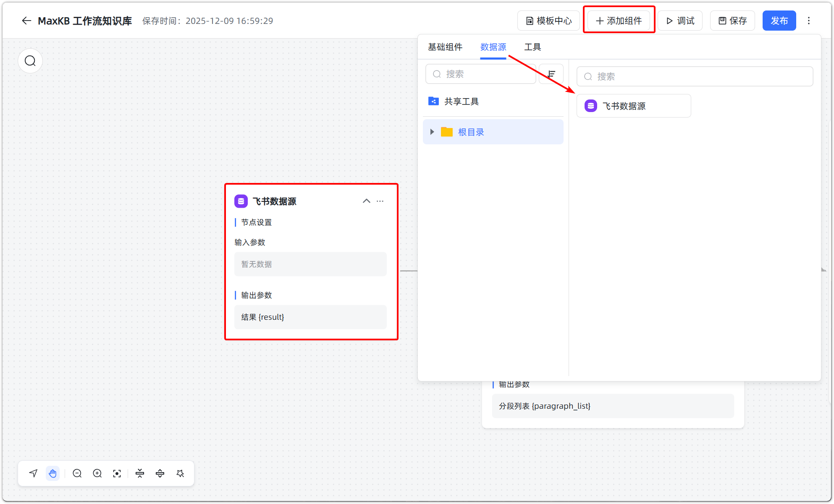Click the 调试 debug button
Screen dimensions: 834x504
[680, 20]
